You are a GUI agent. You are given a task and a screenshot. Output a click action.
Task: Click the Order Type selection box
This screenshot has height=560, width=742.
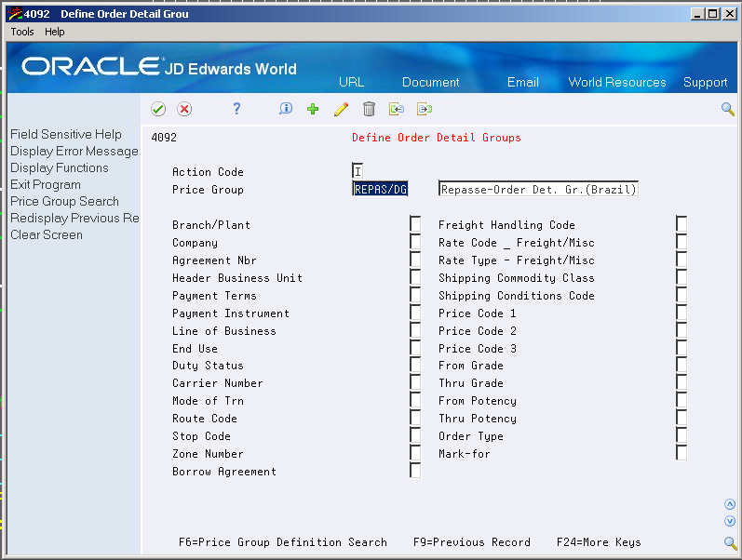[x=681, y=435]
